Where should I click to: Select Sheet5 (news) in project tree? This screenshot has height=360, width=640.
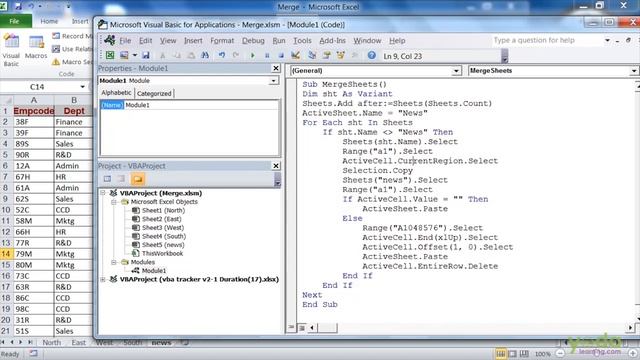point(163,244)
